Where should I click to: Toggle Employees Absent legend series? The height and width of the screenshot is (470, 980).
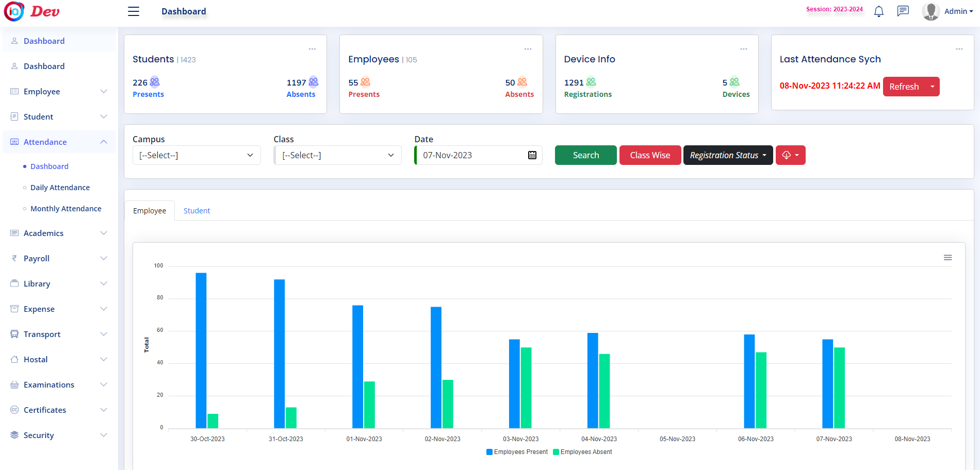pyautogui.click(x=583, y=452)
